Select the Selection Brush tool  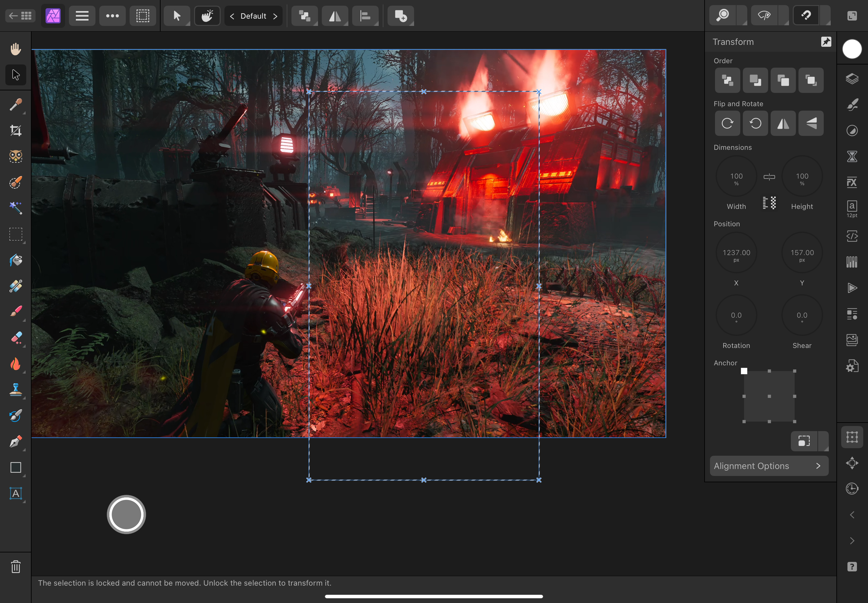coord(15,182)
